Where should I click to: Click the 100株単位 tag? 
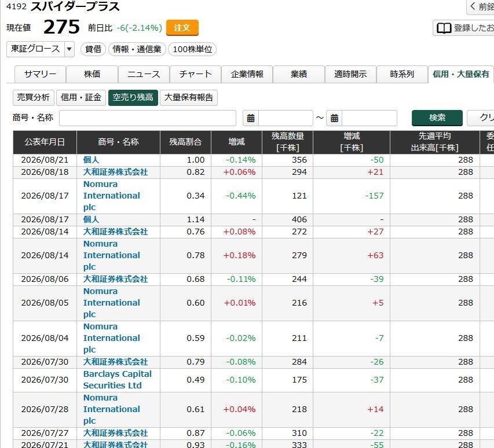coord(192,49)
